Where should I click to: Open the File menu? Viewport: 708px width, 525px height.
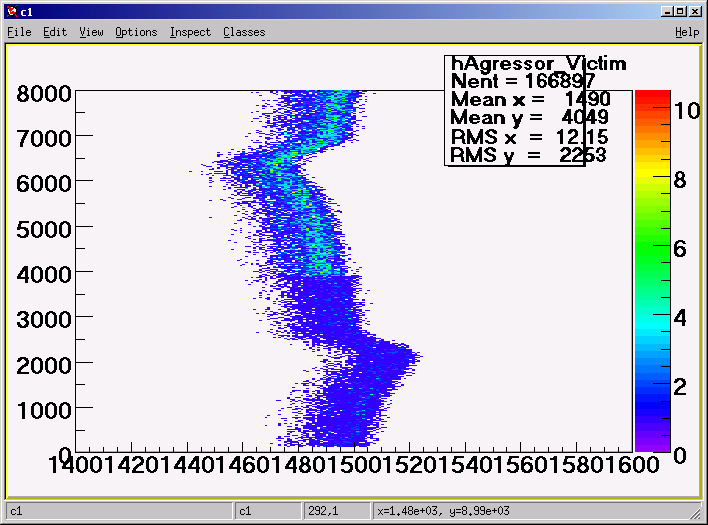click(x=19, y=32)
